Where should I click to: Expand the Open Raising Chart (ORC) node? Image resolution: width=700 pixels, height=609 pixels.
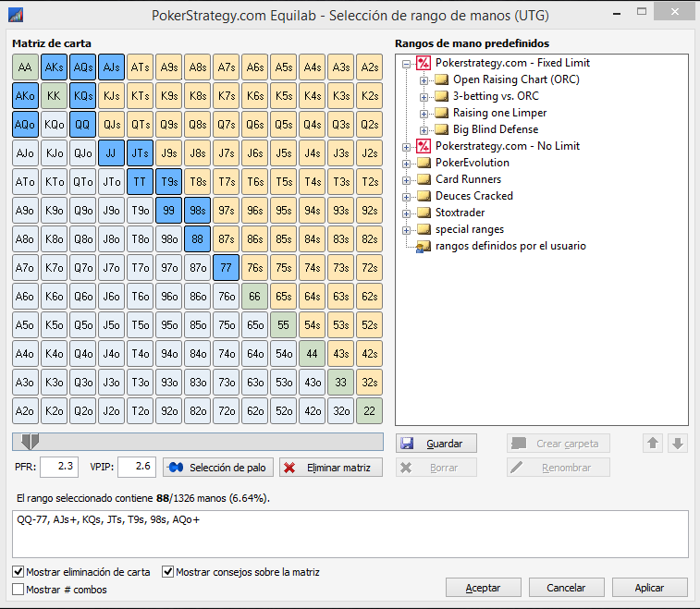(424, 80)
